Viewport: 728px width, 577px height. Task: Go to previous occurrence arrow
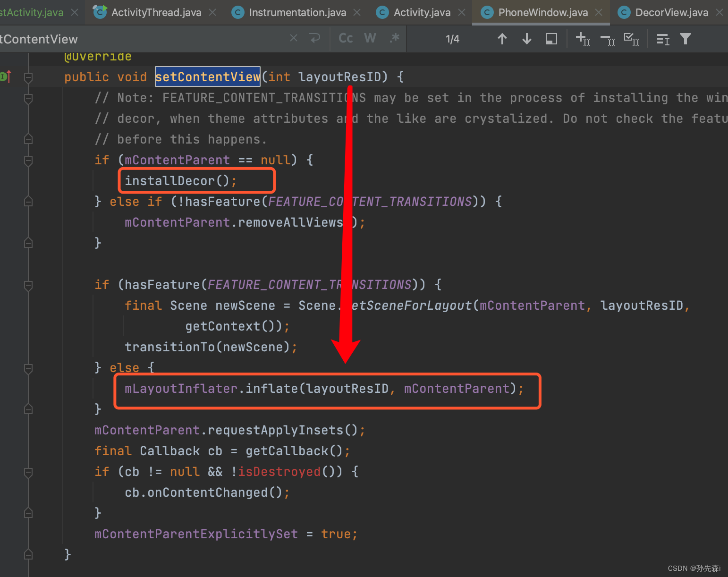(x=502, y=39)
